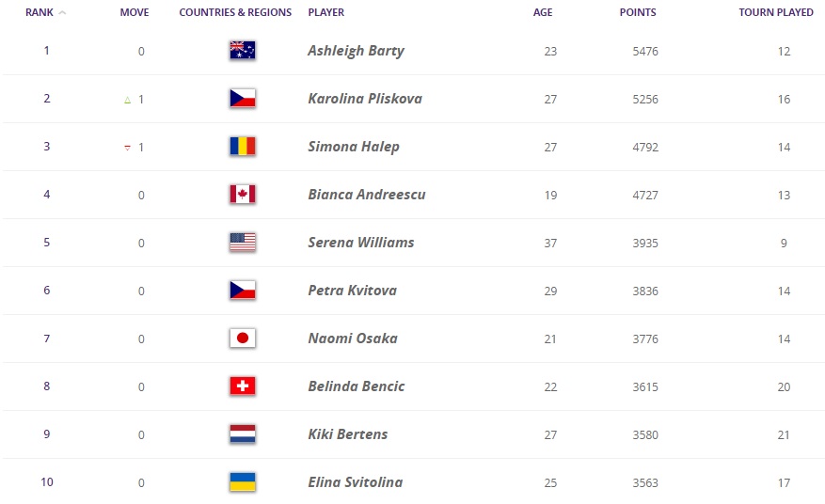This screenshot has width=825, height=504.
Task: Select the PLAYER column header
Action: pyautogui.click(x=326, y=12)
